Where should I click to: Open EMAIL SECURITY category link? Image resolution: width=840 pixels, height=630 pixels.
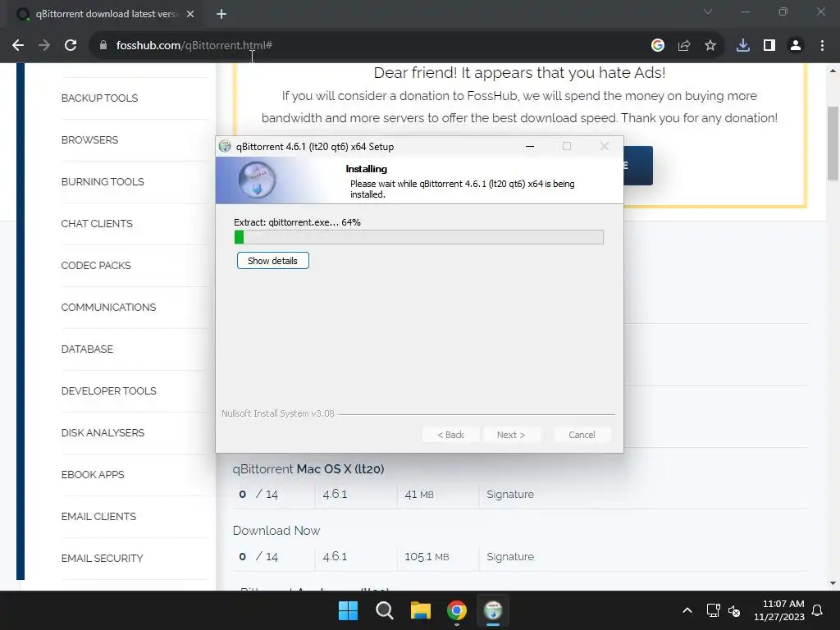tap(102, 558)
